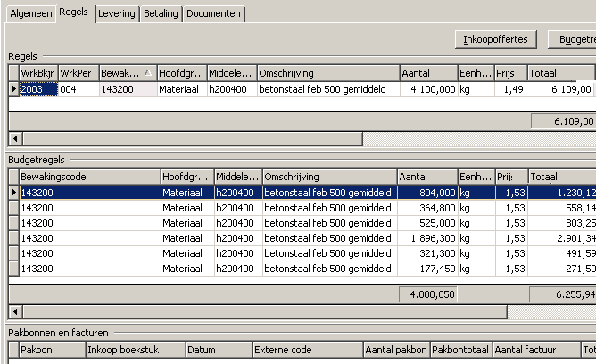This screenshot has height=364, width=596.
Task: Select budget row with Aantal 321,300
Action: (308, 253)
